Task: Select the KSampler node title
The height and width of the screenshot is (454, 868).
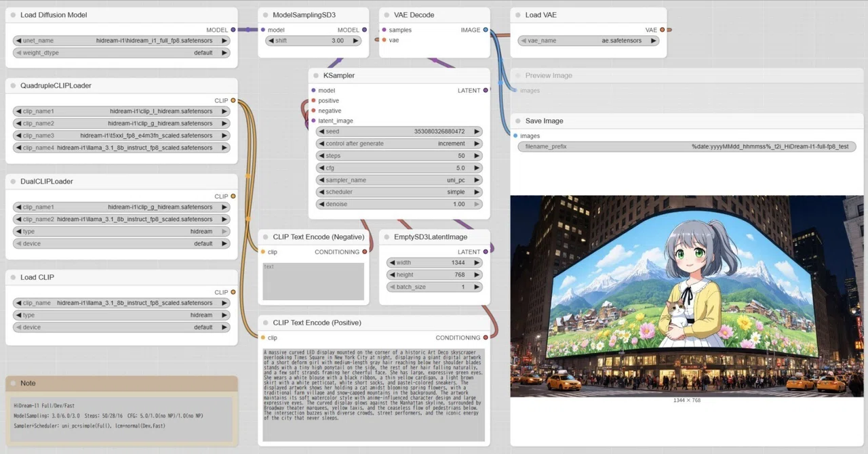Action: (339, 76)
